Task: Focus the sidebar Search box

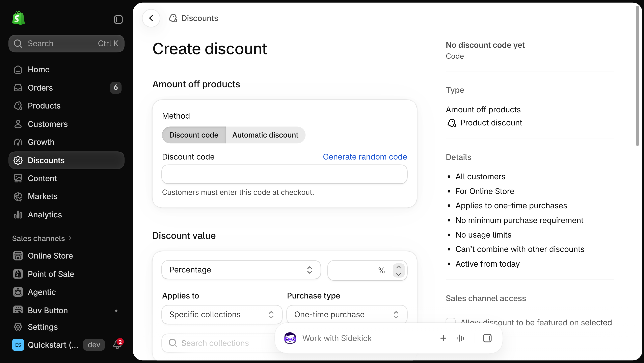Action: tap(66, 44)
